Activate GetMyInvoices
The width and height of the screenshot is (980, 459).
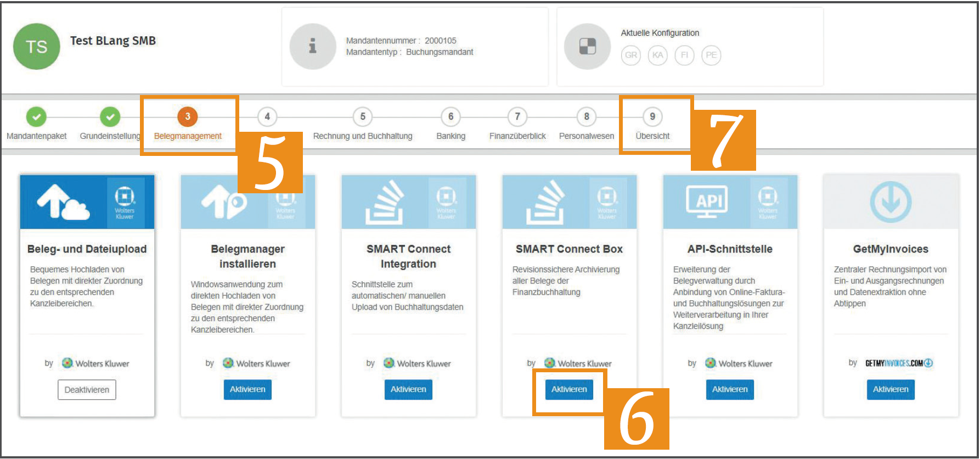point(891,389)
